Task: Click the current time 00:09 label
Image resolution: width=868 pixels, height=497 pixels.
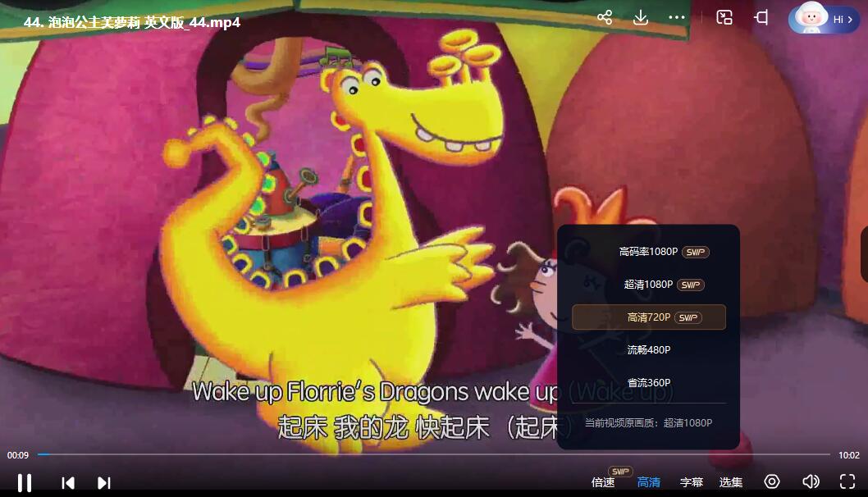Action: (x=18, y=455)
